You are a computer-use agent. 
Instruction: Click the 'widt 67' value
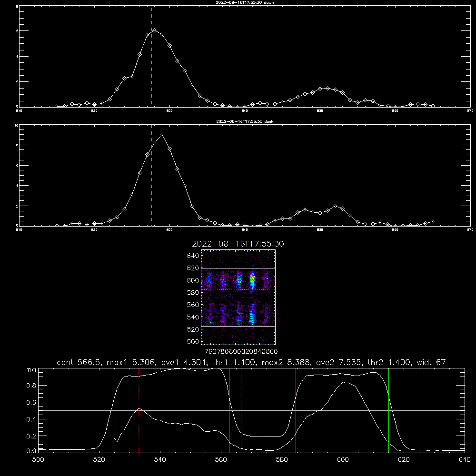pyautogui.click(x=431, y=362)
